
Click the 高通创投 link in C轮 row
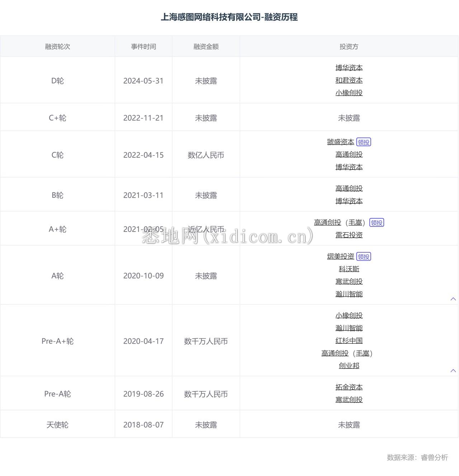click(349, 154)
